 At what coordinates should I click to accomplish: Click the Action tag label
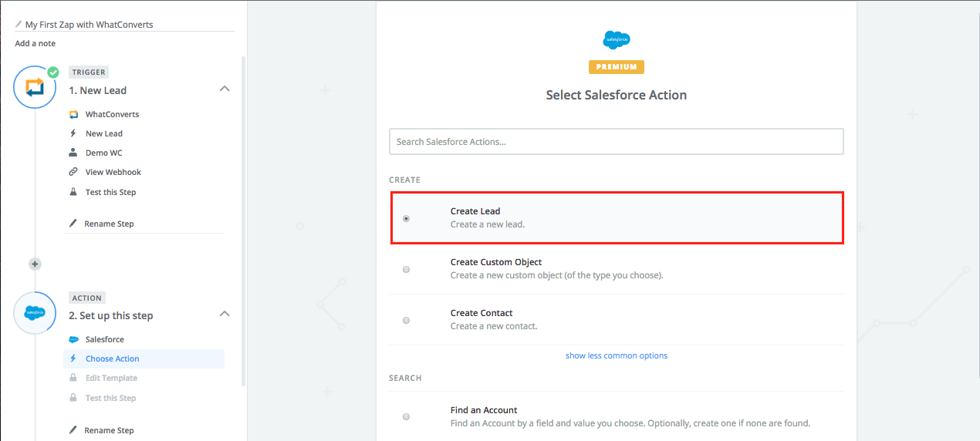87,298
